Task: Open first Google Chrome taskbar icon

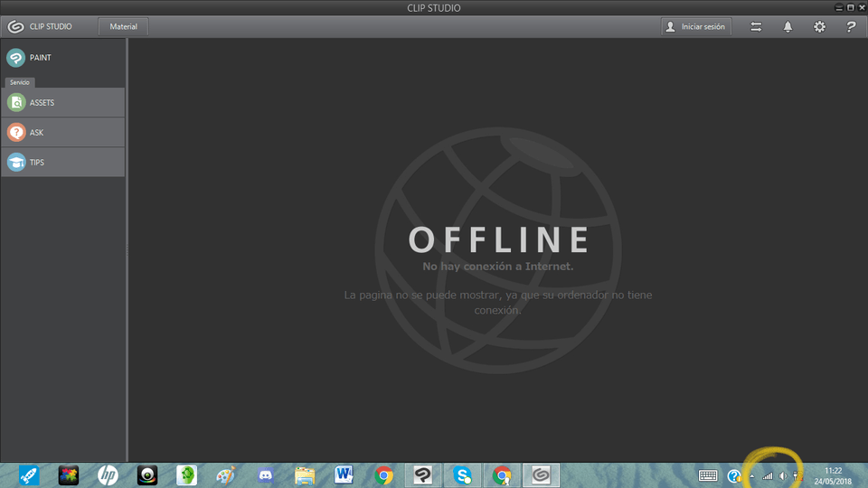Action: [x=383, y=475]
